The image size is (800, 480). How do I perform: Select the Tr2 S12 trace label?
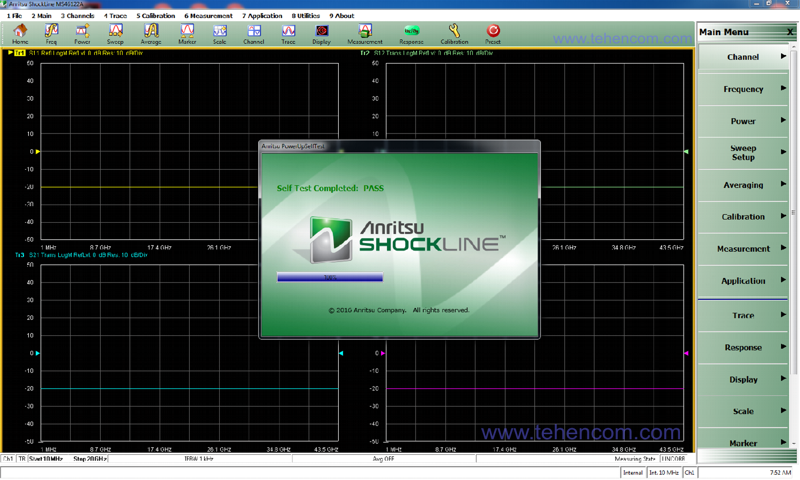coord(427,53)
